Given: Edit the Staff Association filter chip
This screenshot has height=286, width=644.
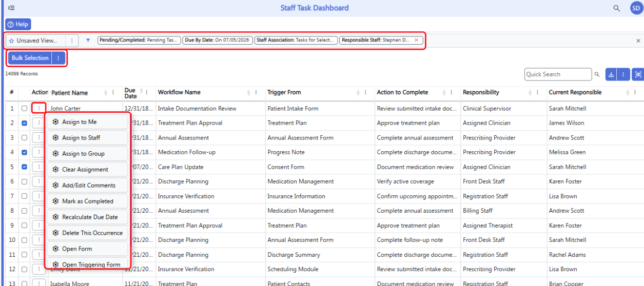Looking at the screenshot, I should point(296,40).
